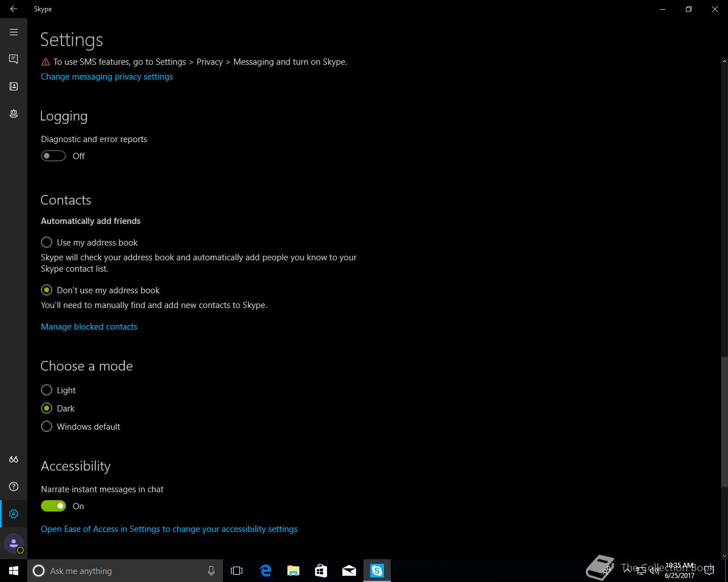Click the Cortana circle icon
Image resolution: width=728 pixels, height=582 pixels.
[39, 571]
